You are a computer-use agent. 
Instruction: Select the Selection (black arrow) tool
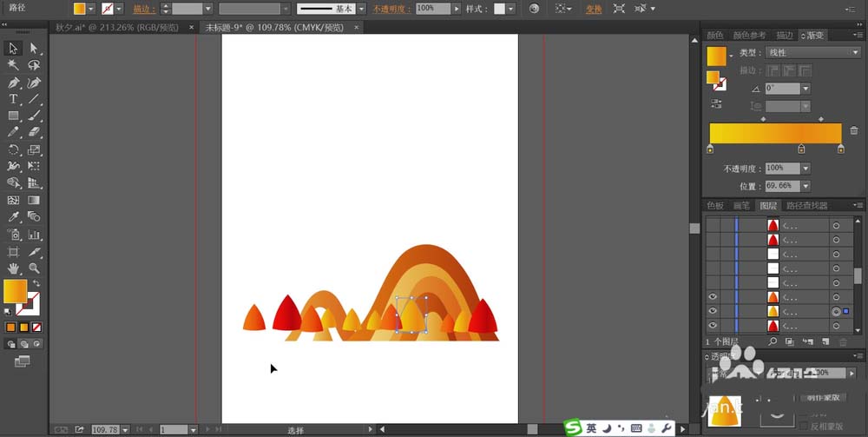click(x=13, y=48)
